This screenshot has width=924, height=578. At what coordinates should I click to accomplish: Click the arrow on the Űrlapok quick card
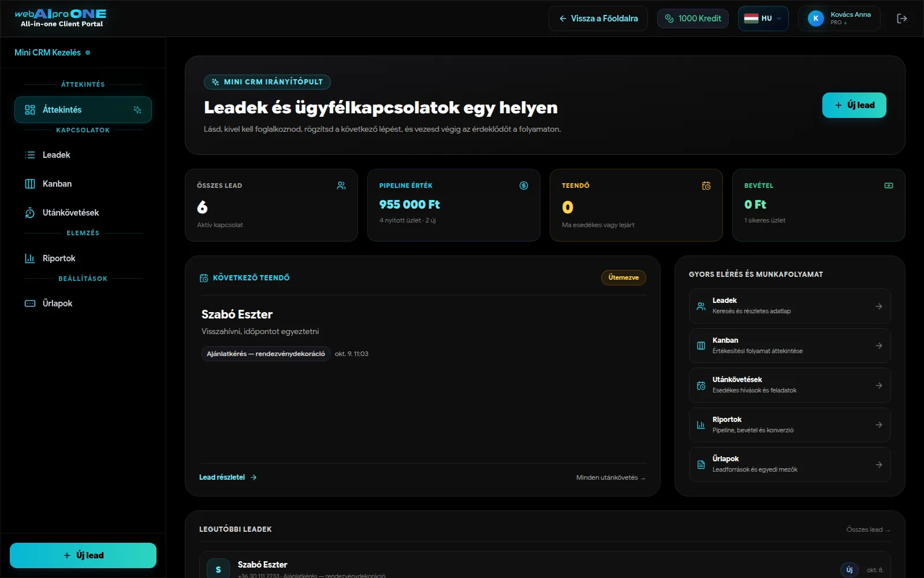click(x=879, y=465)
